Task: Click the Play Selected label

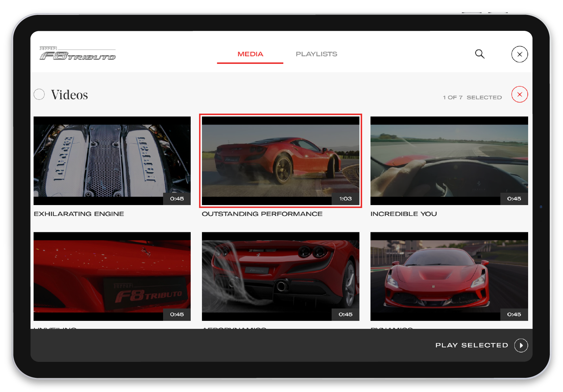Action: (x=471, y=345)
